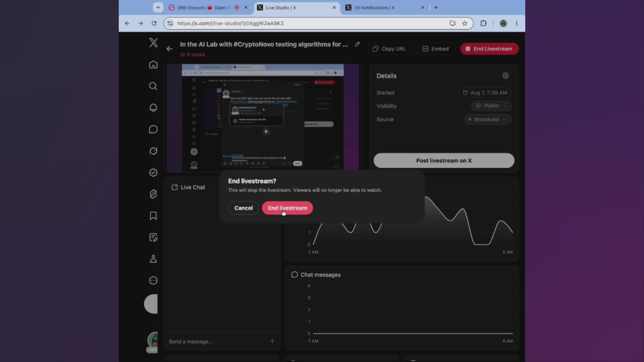Confirm End livestream in dialog

coord(287,208)
